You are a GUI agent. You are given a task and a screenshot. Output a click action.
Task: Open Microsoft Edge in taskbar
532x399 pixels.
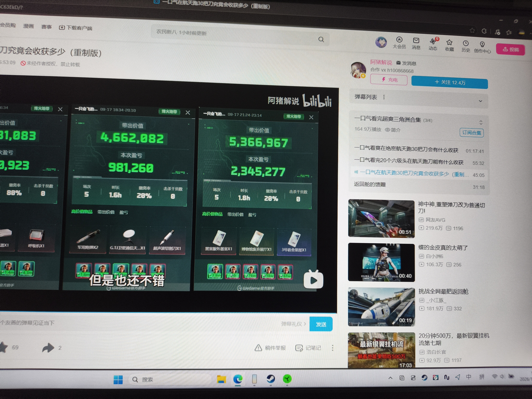[238, 379]
